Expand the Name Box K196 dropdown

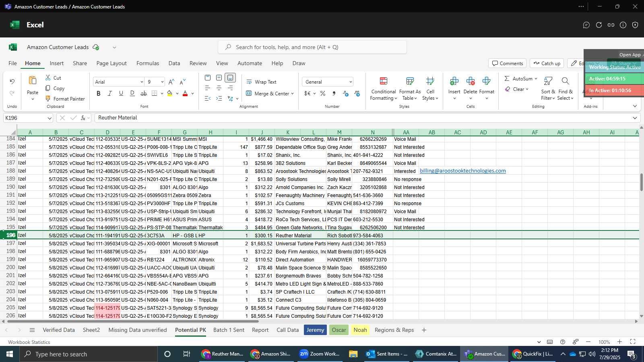point(50,118)
